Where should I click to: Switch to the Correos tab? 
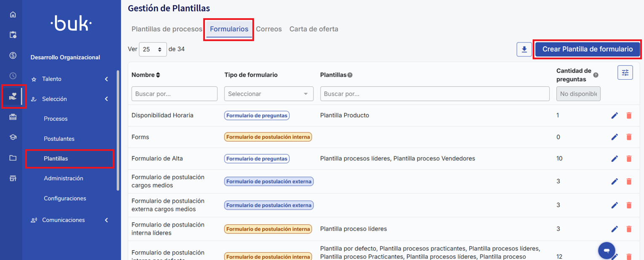(268, 29)
